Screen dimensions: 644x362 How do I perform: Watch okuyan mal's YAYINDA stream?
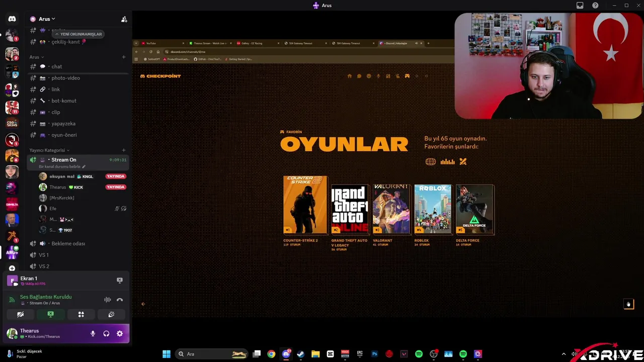(116, 176)
